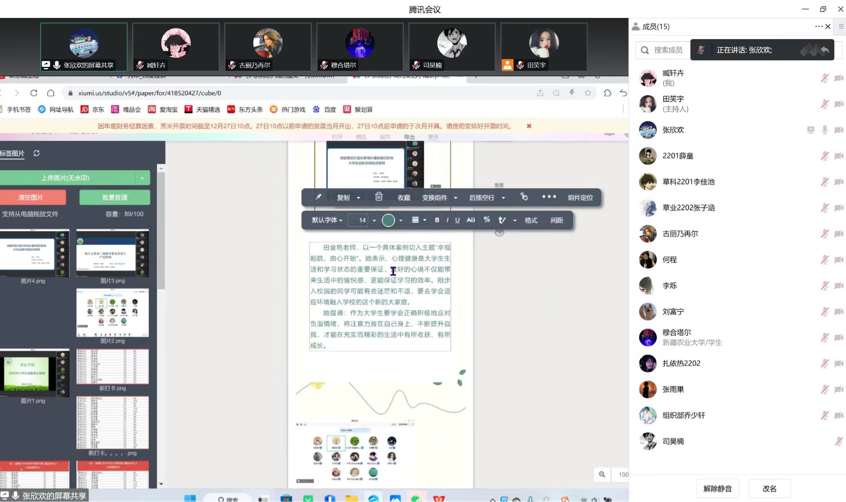Click the 解除静音 button
Viewport: 846px width, 502px height.
coord(717,489)
